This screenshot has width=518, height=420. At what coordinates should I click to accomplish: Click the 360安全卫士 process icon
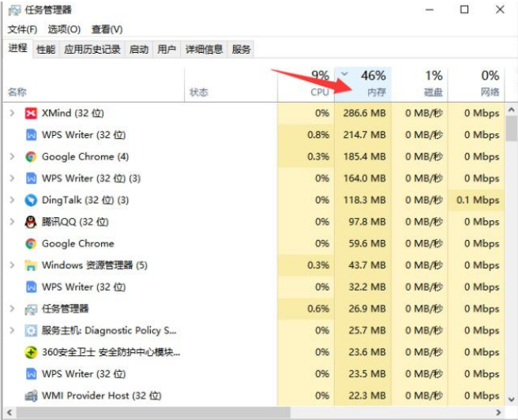pos(31,352)
